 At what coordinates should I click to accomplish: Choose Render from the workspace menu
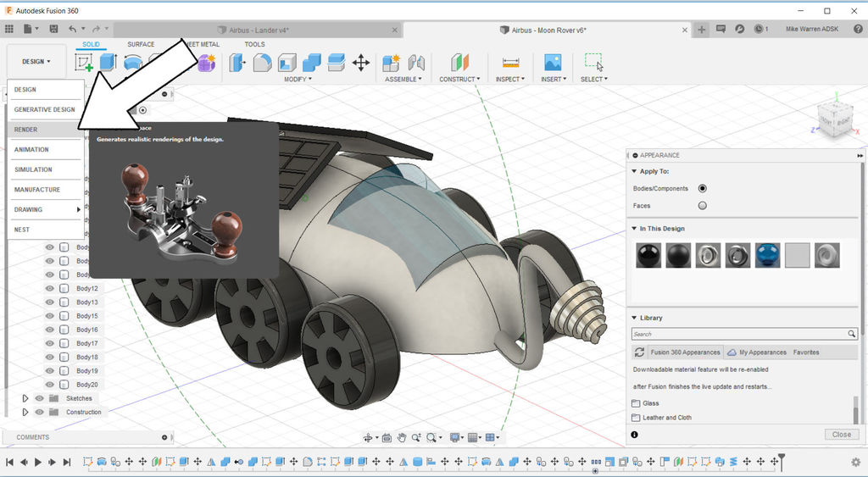coord(26,130)
